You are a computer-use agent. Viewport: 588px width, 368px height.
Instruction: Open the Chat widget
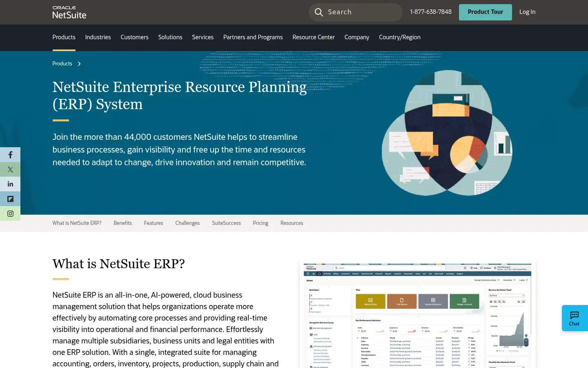coord(575,318)
